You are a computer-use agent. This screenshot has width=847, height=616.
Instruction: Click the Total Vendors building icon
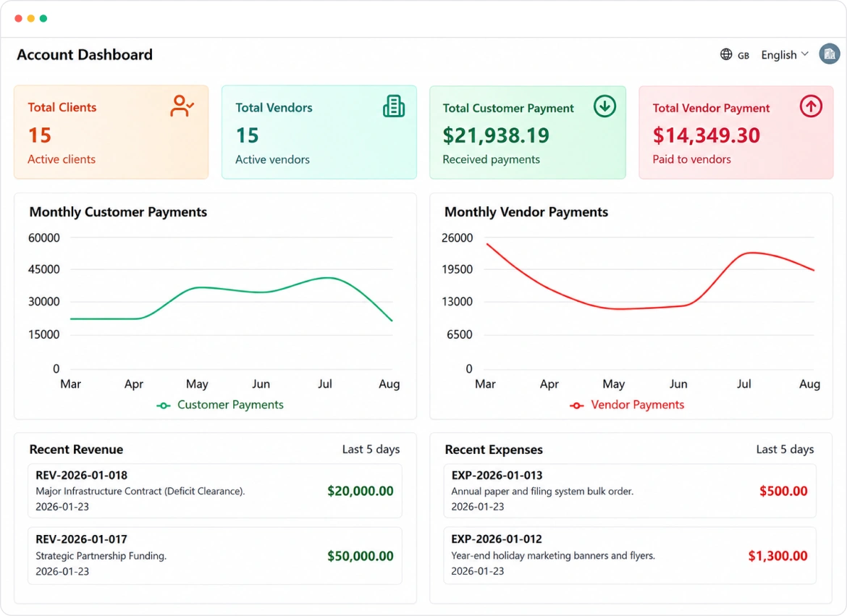394,106
